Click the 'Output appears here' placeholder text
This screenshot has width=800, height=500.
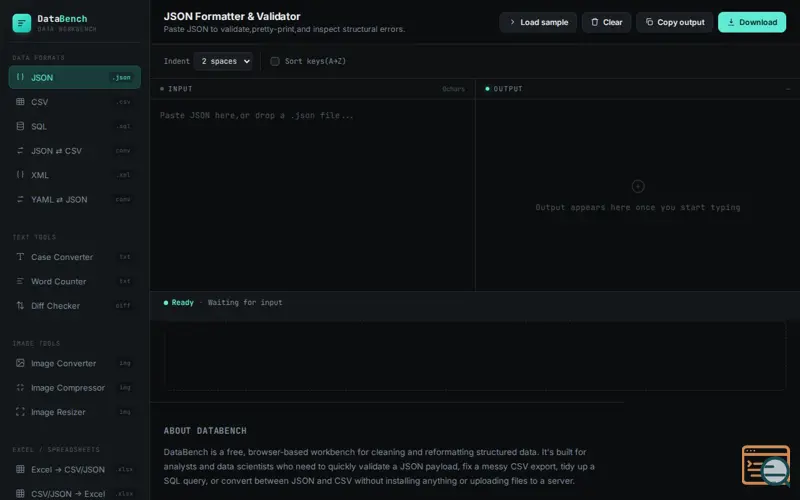pyautogui.click(x=638, y=207)
